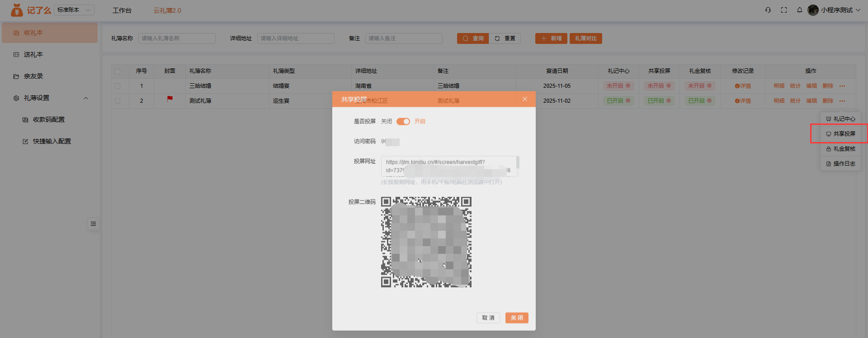Viewport: 868px width, 338px height.
Task: Open more actions for row 测试礼薄
Action: coord(842,101)
